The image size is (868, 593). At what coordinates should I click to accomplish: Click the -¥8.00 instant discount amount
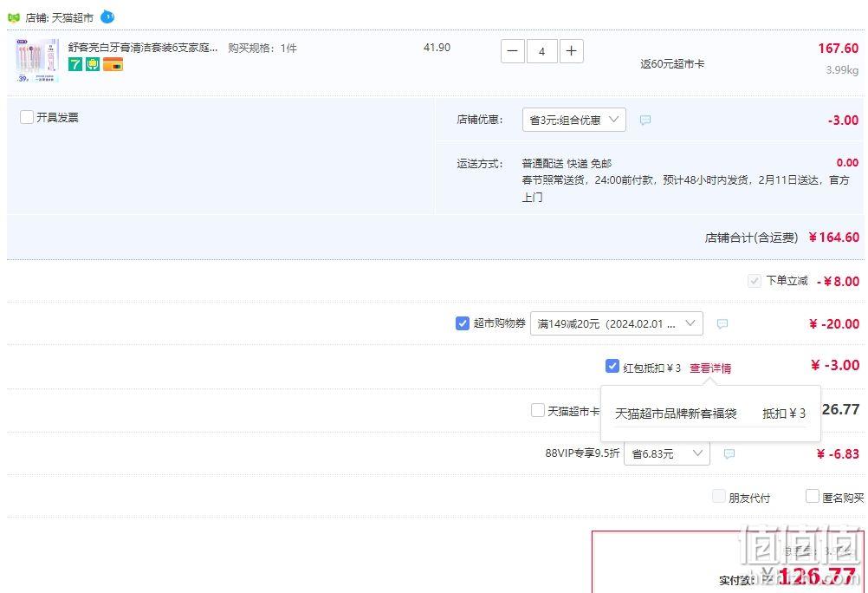pyautogui.click(x=838, y=282)
